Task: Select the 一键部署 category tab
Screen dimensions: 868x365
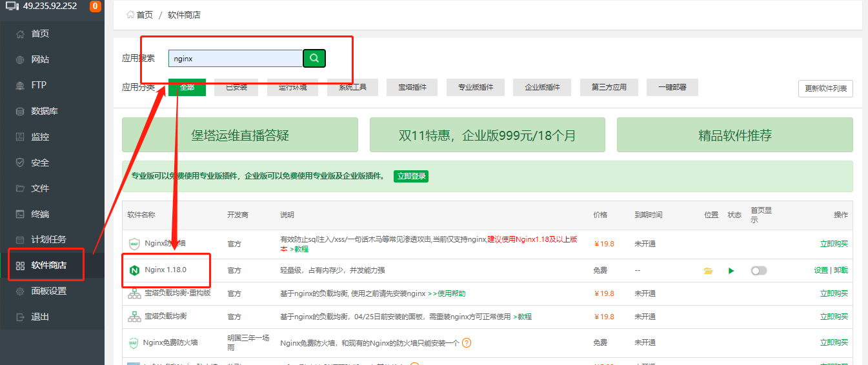Action: [672, 87]
